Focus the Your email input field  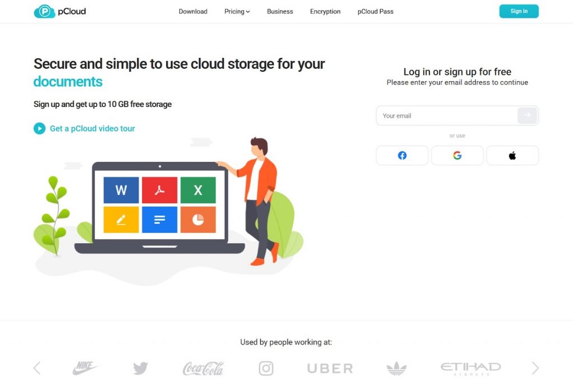447,116
